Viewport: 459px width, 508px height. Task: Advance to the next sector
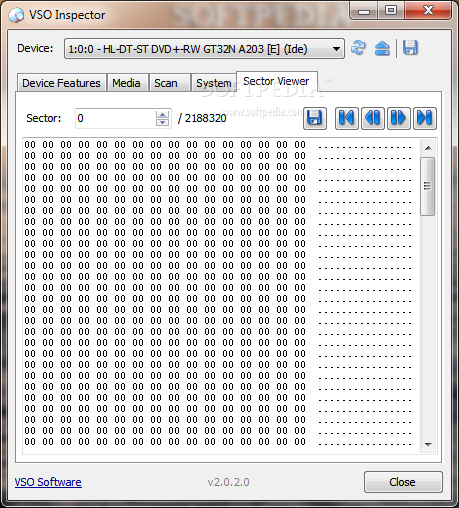[x=399, y=118]
